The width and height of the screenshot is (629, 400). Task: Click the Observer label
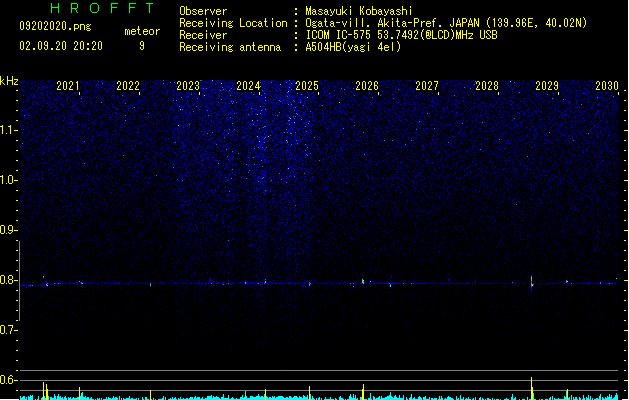203,11
